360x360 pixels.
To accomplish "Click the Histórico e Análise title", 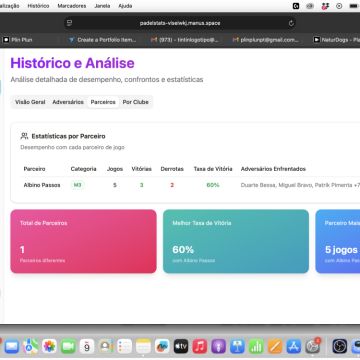I will pos(72,63).
